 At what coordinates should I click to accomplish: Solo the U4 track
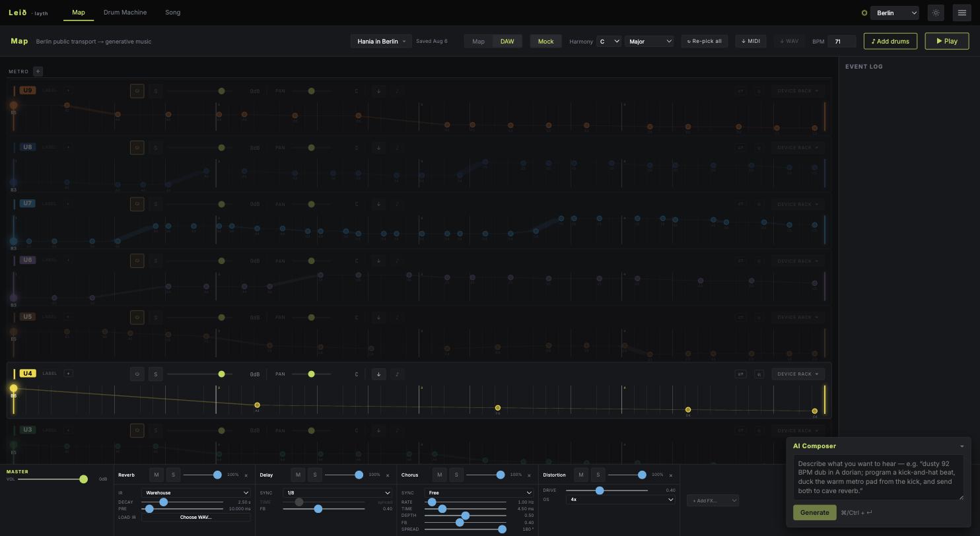point(156,374)
